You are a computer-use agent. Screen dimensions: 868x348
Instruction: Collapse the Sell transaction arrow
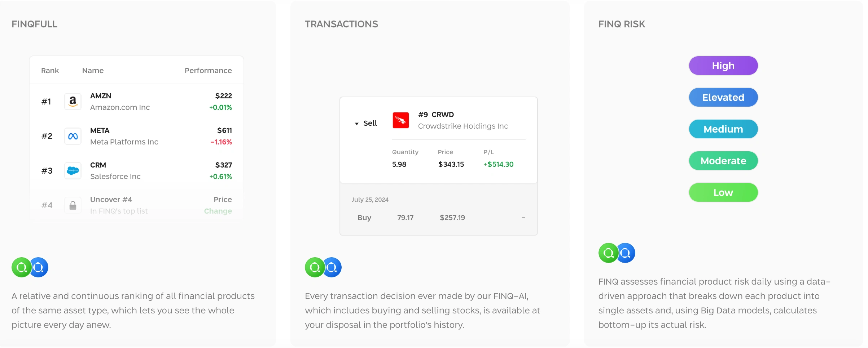pos(357,124)
